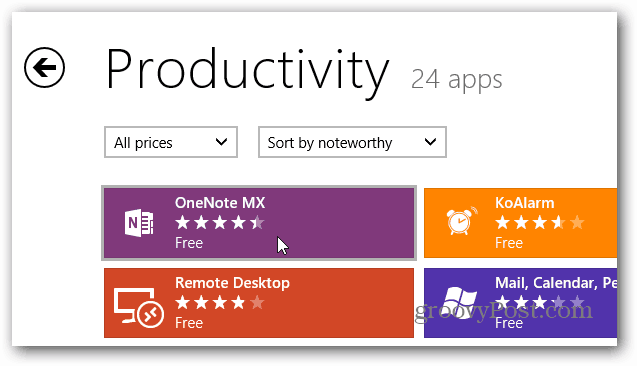Select the KoAlarm app title
This screenshot has width=637, height=366.
point(524,203)
